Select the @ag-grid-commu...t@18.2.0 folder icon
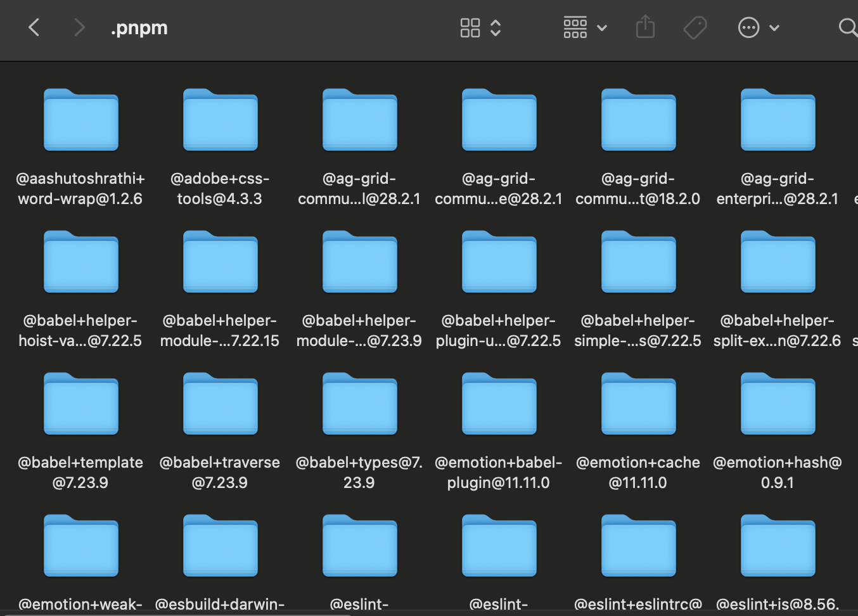The height and width of the screenshot is (616, 858). [x=639, y=120]
